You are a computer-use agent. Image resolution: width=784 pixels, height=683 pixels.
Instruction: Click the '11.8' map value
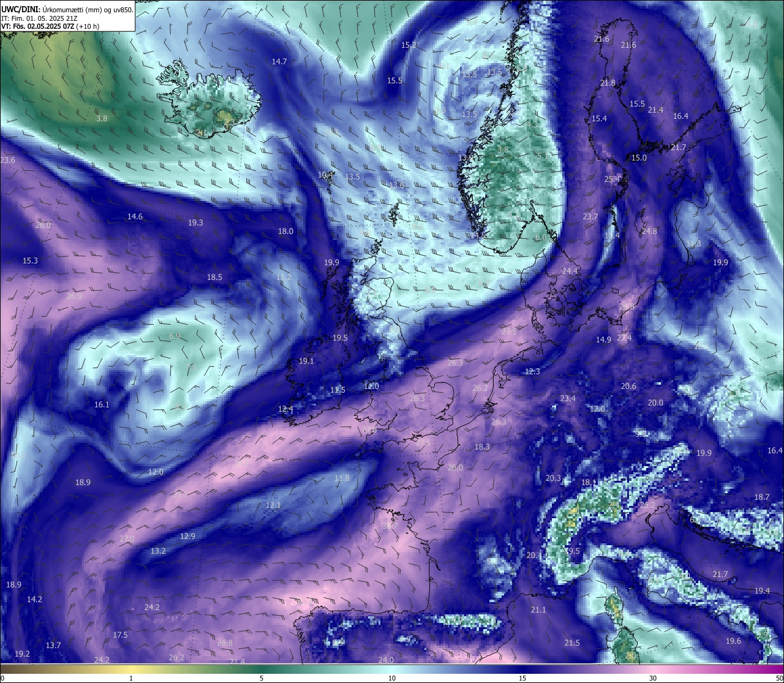342,478
